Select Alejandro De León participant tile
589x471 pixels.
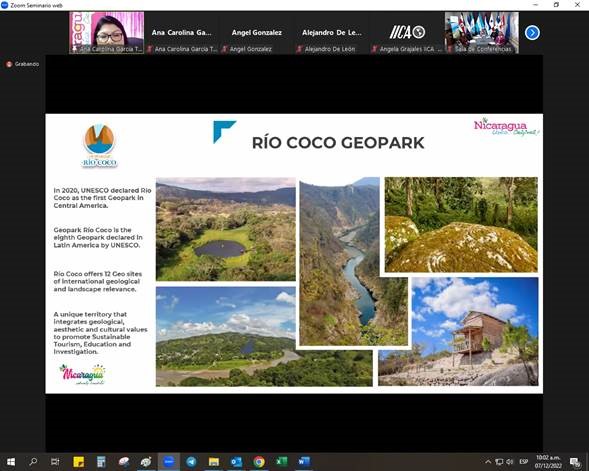coord(332,32)
